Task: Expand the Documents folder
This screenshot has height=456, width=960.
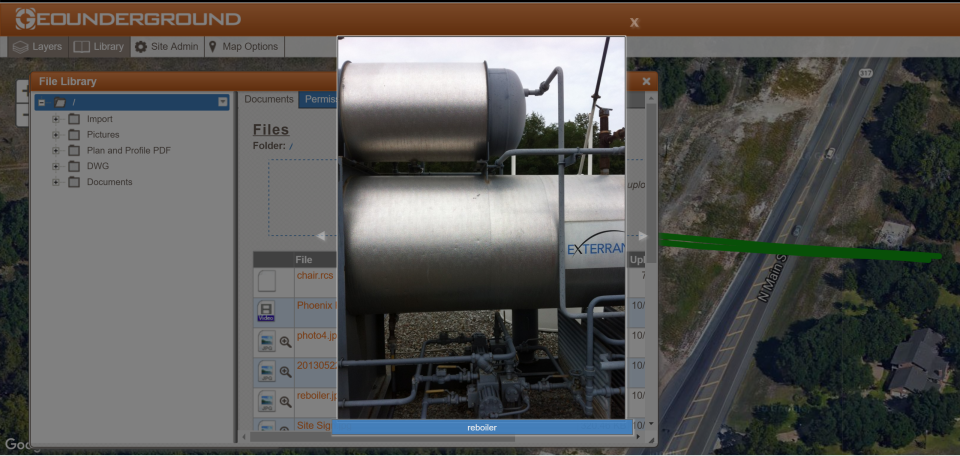Action: (x=56, y=182)
